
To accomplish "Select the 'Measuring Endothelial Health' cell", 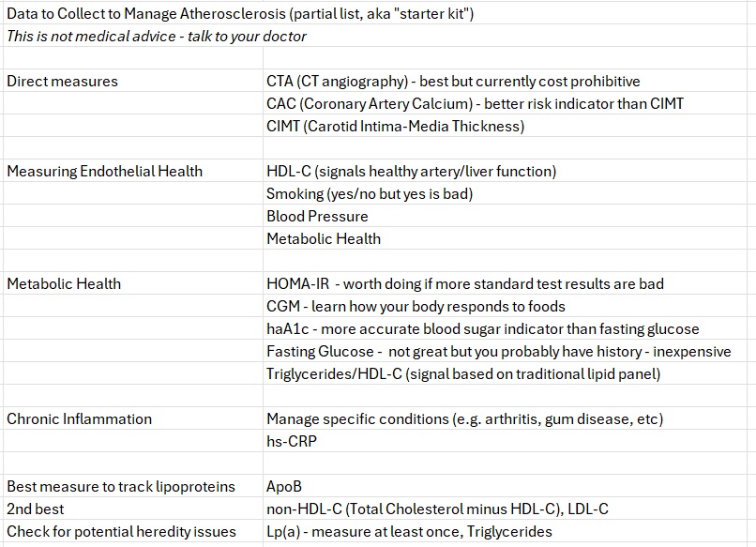I will 104,171.
